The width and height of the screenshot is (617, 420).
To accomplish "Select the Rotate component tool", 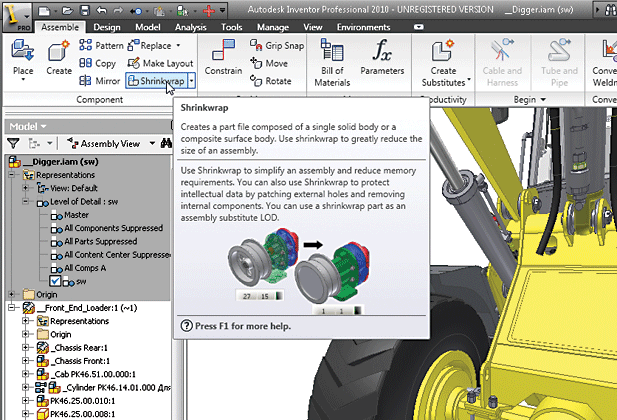I will (271, 81).
